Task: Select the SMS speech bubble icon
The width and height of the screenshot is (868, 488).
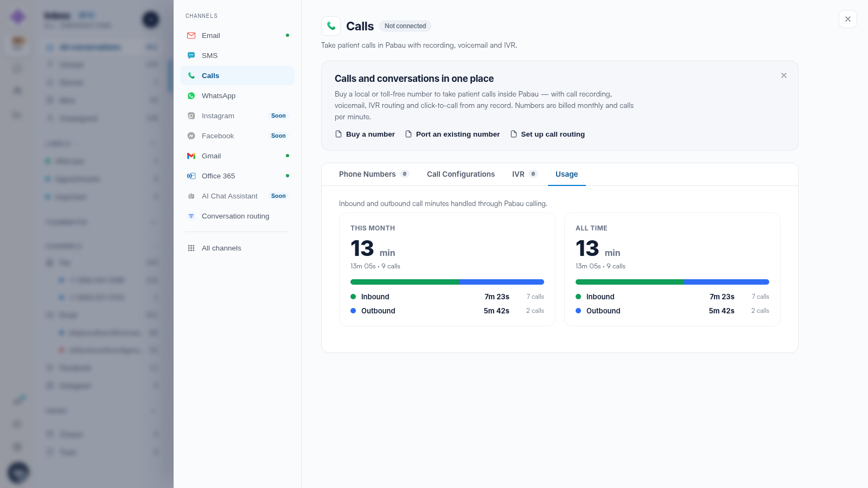Action: click(191, 56)
